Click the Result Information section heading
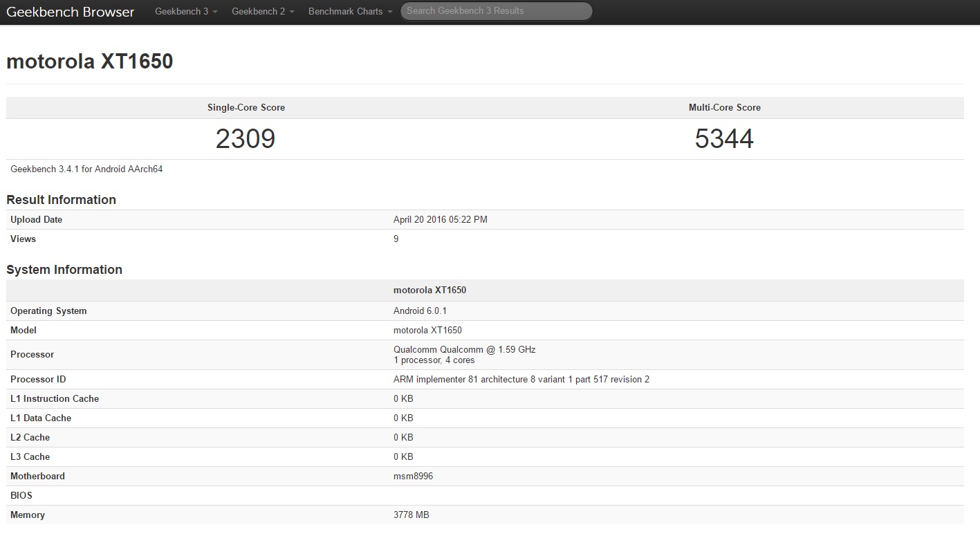Viewport: 980px width, 536px height. 61,200
